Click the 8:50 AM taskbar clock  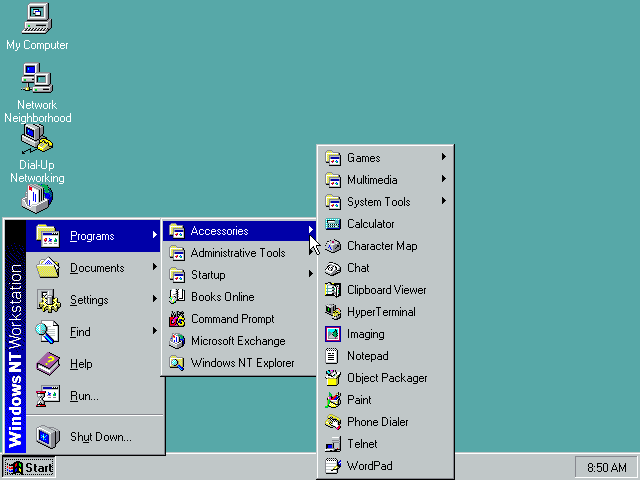point(607,467)
